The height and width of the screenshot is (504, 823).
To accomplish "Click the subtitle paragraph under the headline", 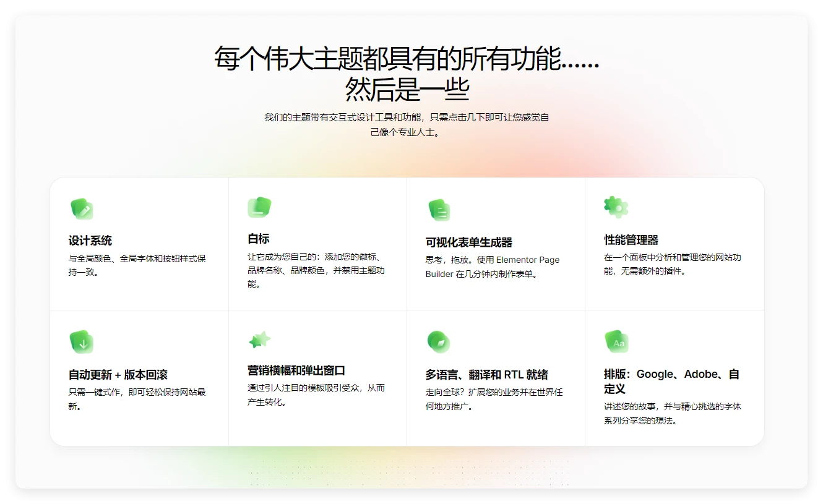I will (x=407, y=124).
